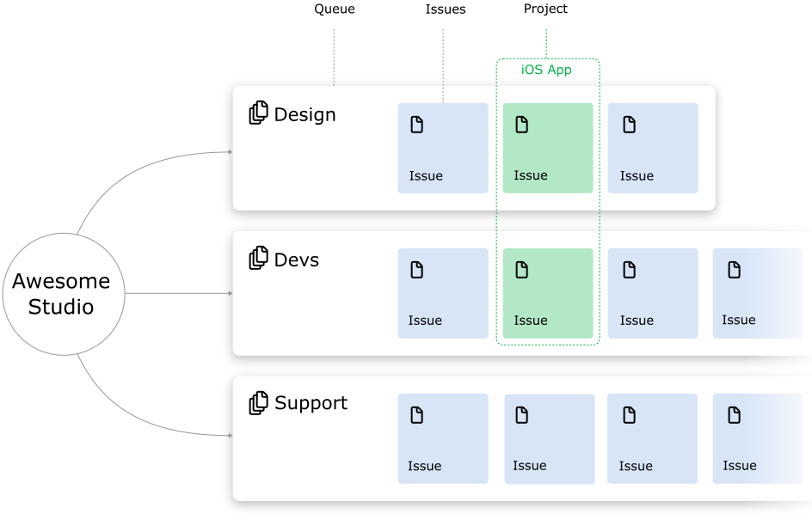Viewport: 812px width, 514px height.
Task: Click the Design queue title text
Action: point(304,114)
